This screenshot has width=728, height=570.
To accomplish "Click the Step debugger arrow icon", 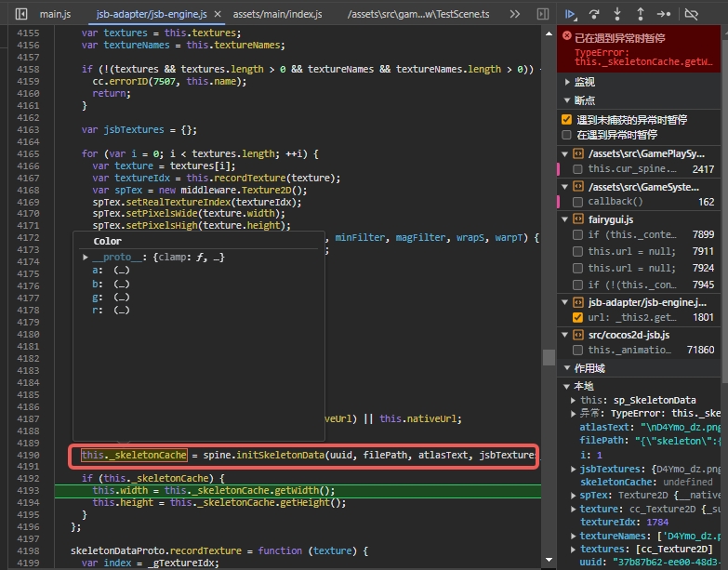I will click(x=663, y=15).
